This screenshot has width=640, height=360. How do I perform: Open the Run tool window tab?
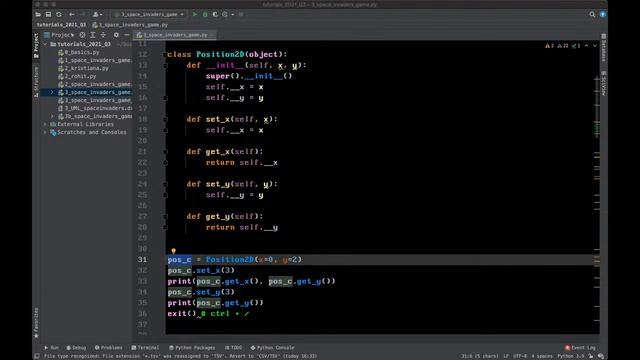point(51,348)
